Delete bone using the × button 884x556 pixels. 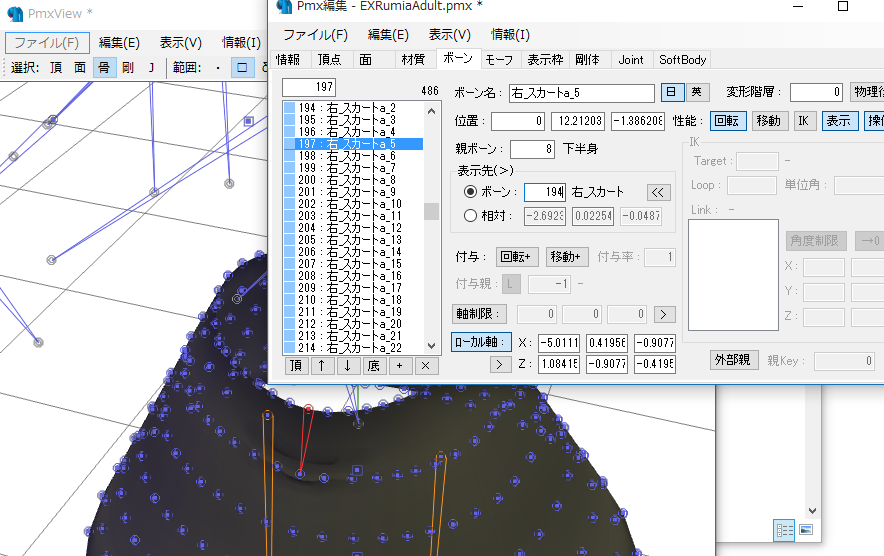click(426, 366)
